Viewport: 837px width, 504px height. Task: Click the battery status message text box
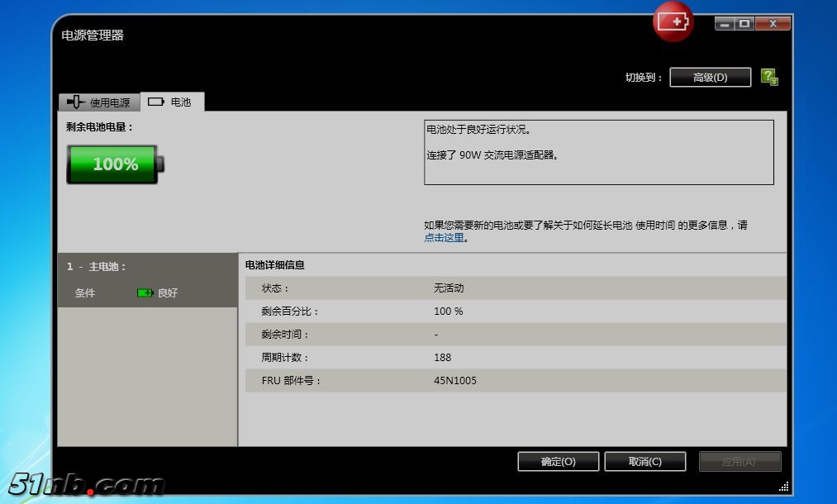pos(598,153)
